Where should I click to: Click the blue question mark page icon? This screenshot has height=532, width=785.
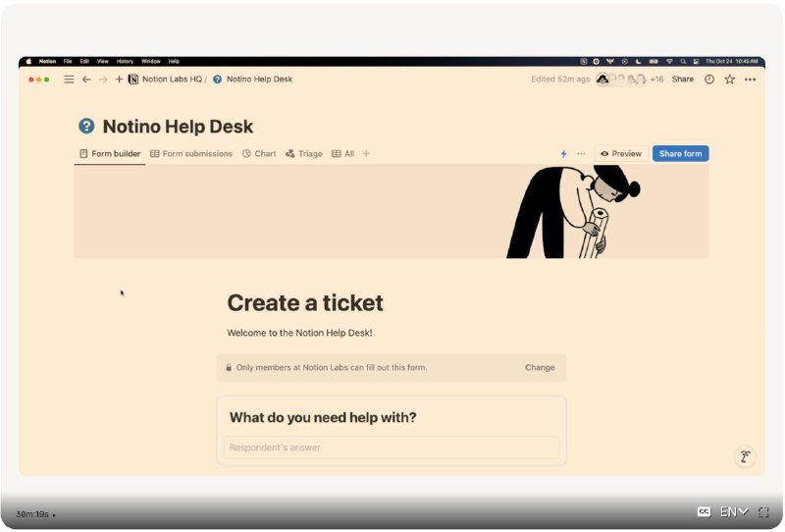pyautogui.click(x=86, y=126)
